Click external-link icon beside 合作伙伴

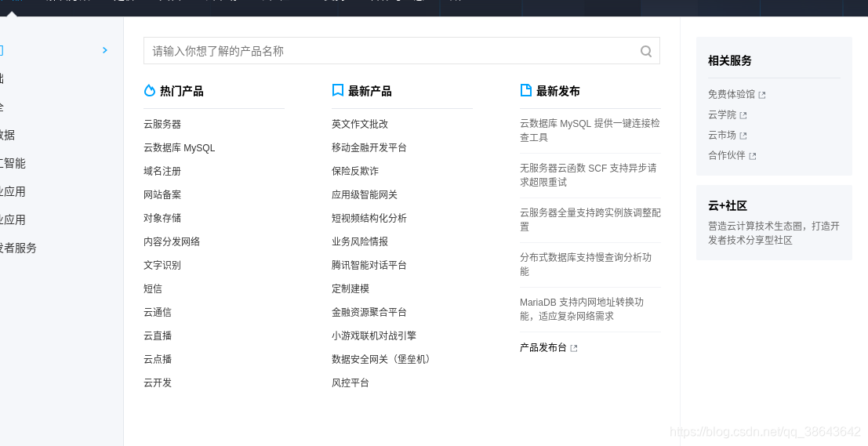point(752,157)
